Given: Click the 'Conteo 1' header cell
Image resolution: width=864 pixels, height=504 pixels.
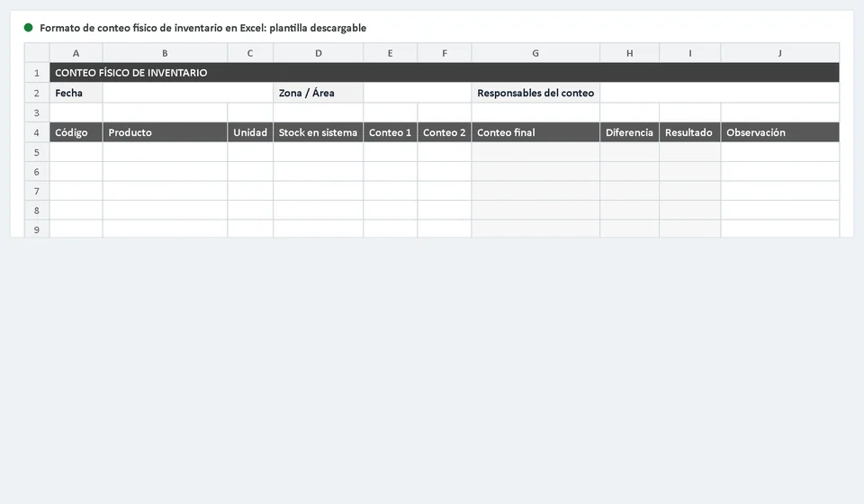Looking at the screenshot, I should click(x=390, y=132).
